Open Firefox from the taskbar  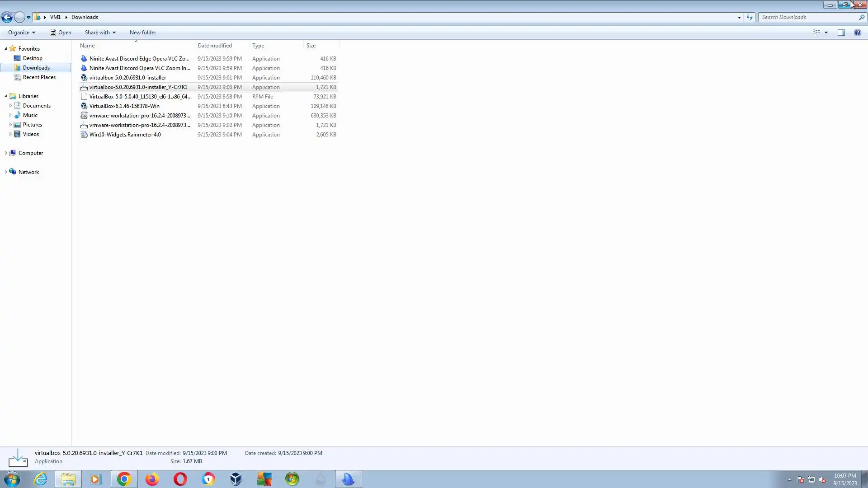click(152, 479)
